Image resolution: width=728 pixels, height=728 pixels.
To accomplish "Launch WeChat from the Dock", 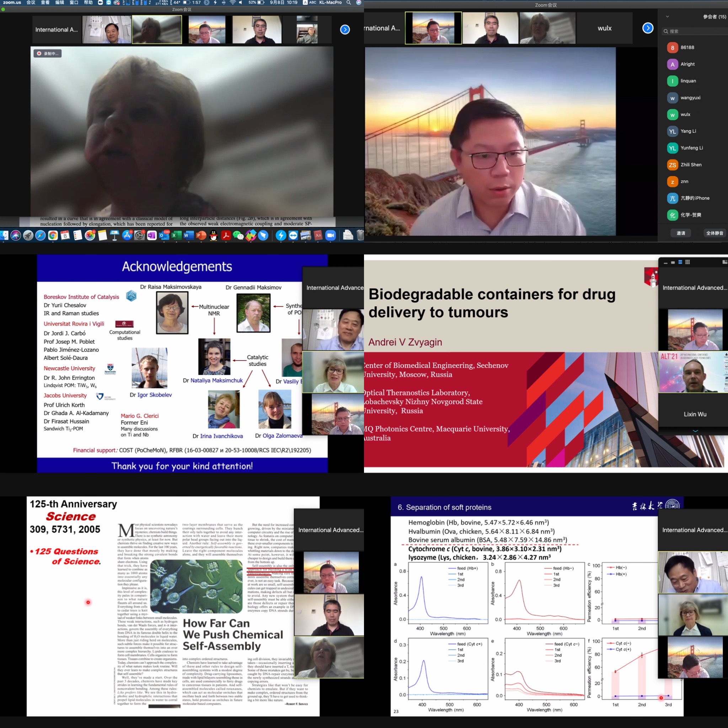I will [238, 236].
